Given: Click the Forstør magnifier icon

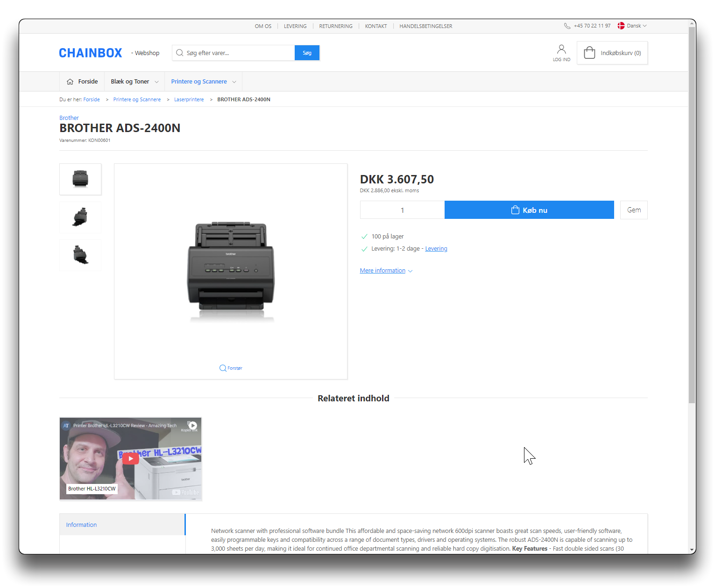Looking at the screenshot, I should click(223, 368).
